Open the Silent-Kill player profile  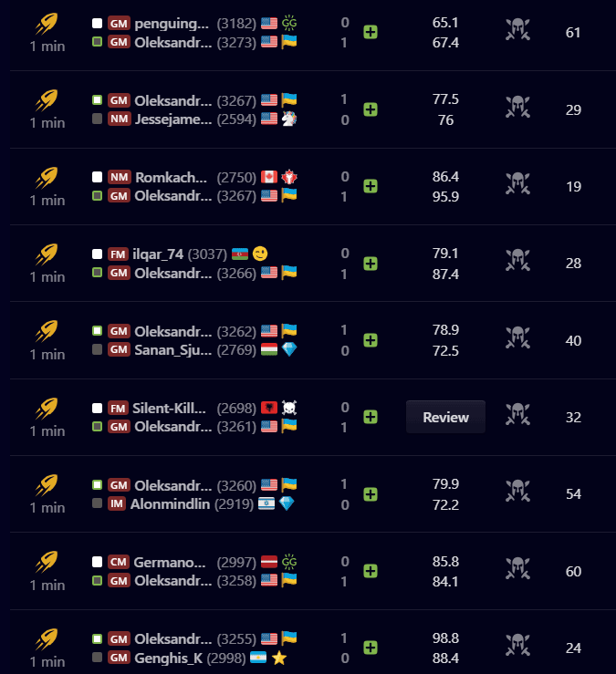tap(171, 408)
